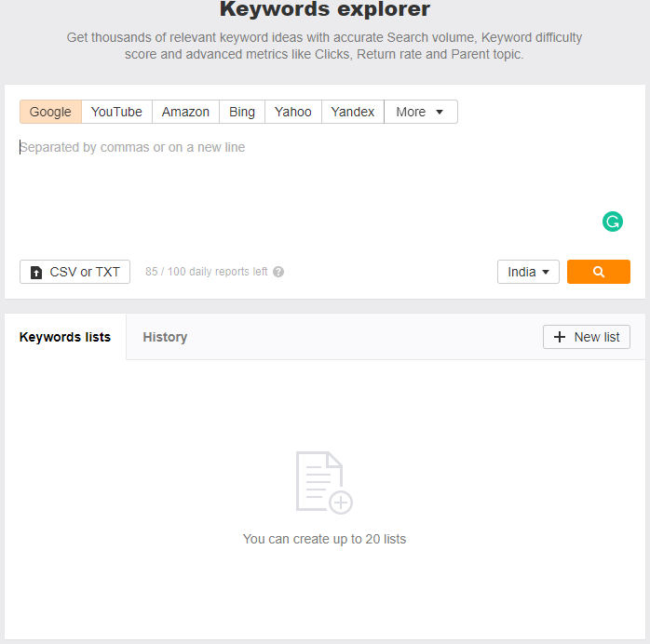The width and height of the screenshot is (650, 644).
Task: Switch to the History tab
Action: pos(165,337)
